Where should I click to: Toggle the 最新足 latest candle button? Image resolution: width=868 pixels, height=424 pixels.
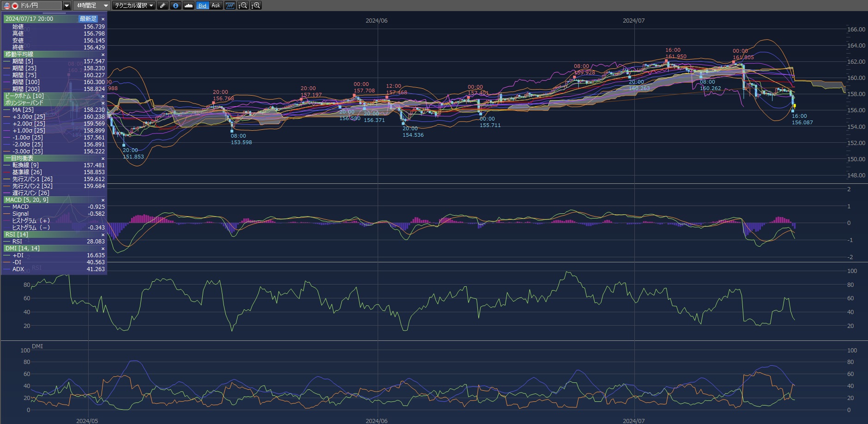tap(88, 19)
